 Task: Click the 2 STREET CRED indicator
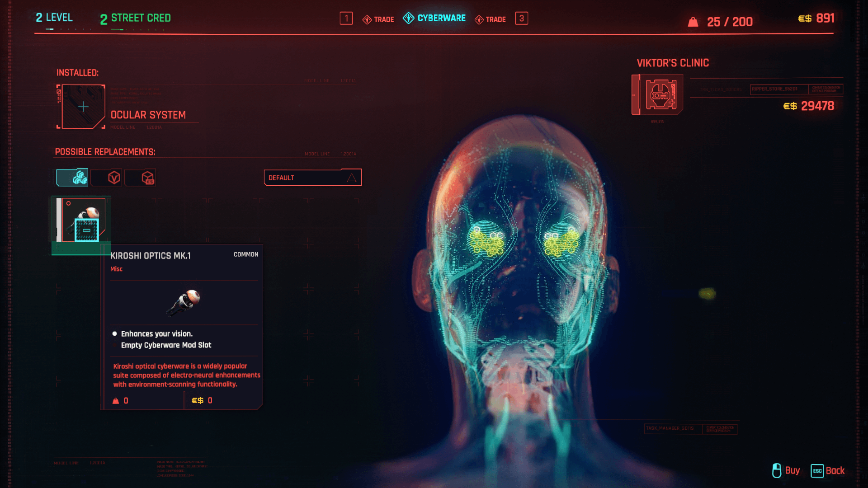(x=135, y=19)
